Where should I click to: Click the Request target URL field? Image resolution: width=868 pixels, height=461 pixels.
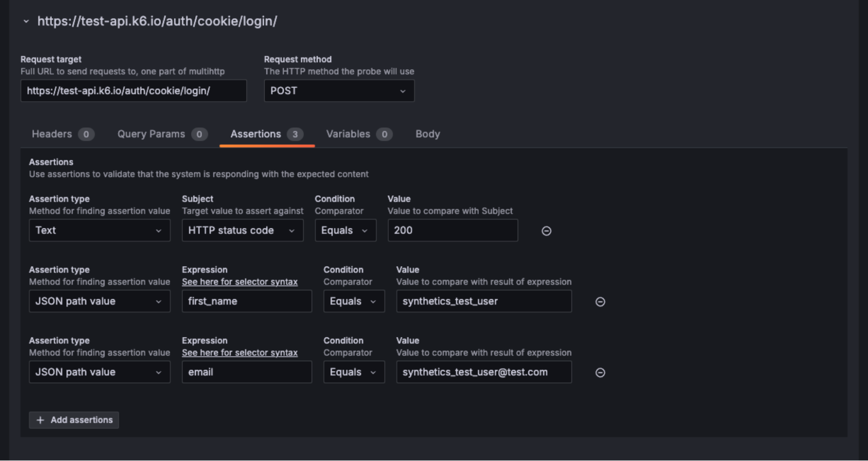click(x=133, y=91)
